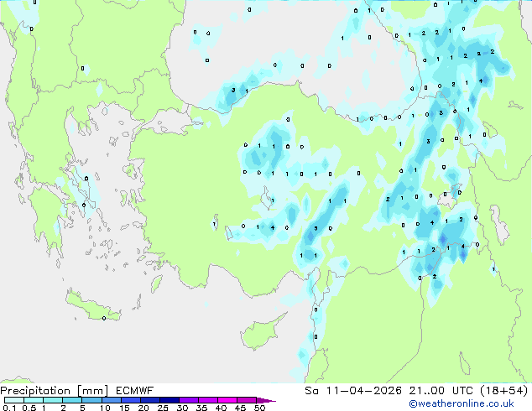The image size is (532, 411).
Task: Click the 0.1–0.5 mm lightest legend swatch
Action: click(14, 400)
